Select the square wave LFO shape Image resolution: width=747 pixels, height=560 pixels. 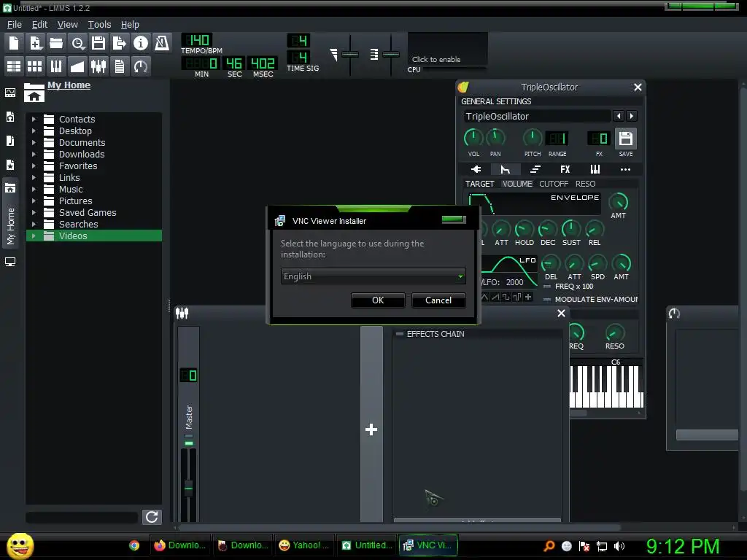click(x=506, y=297)
